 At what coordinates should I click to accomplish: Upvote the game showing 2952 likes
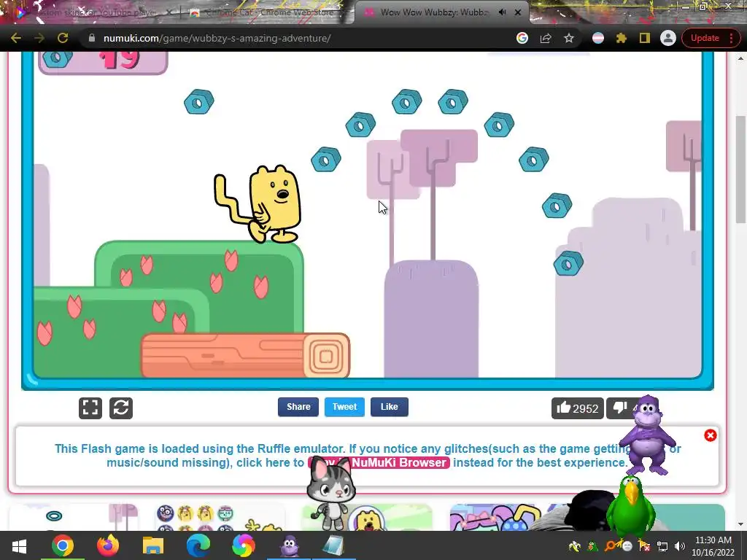pos(578,408)
